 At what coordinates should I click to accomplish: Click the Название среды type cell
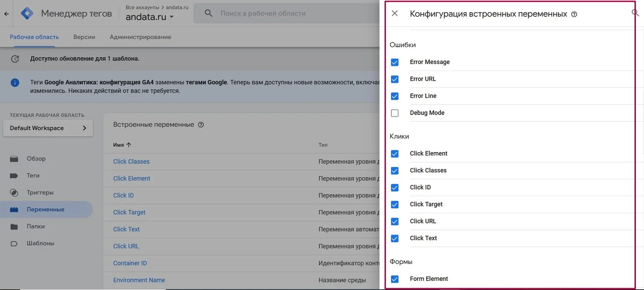pos(342,280)
